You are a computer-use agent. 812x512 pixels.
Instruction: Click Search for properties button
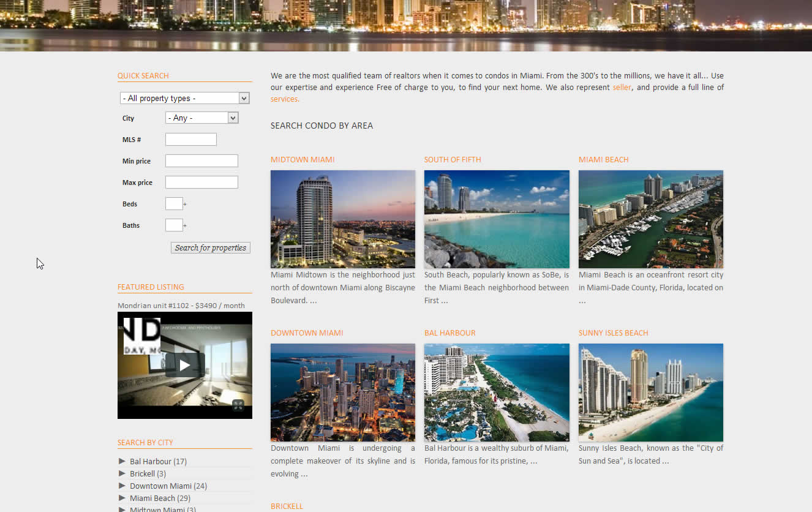pos(211,248)
